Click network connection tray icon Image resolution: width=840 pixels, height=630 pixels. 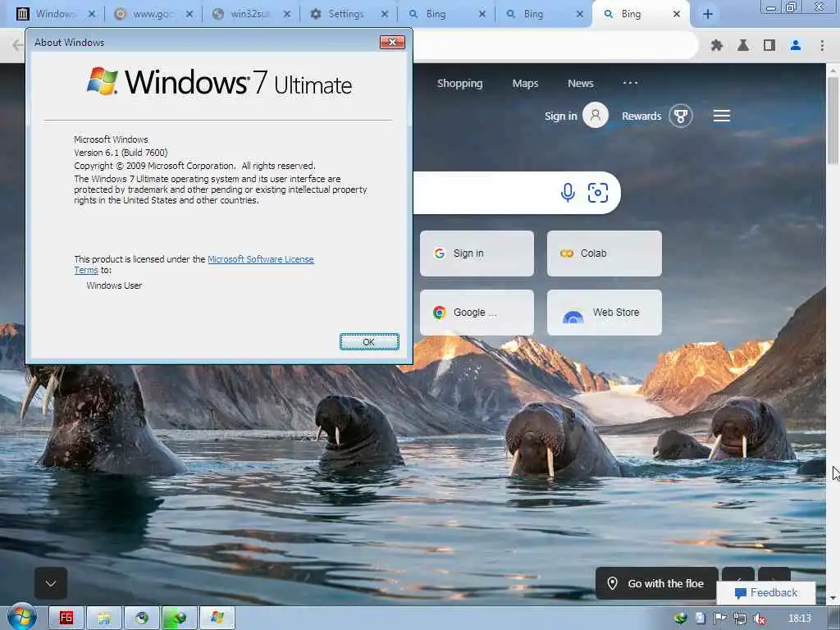pos(740,619)
